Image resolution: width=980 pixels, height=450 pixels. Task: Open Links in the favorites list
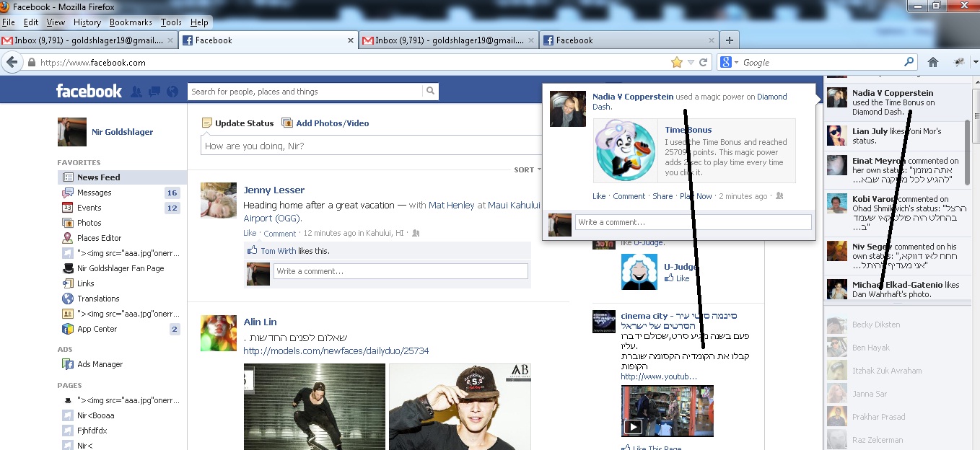coord(86,283)
